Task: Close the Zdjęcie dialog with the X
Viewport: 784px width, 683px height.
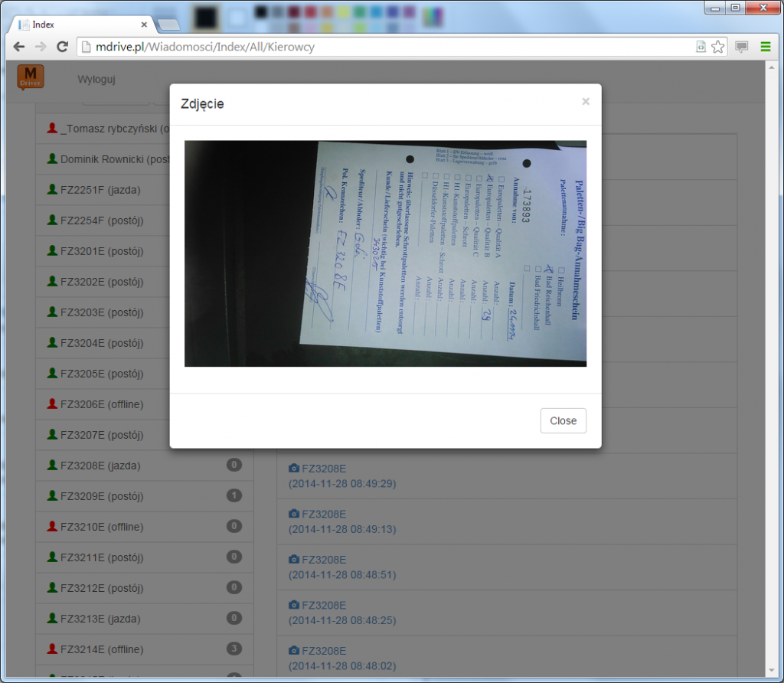Action: click(x=586, y=102)
